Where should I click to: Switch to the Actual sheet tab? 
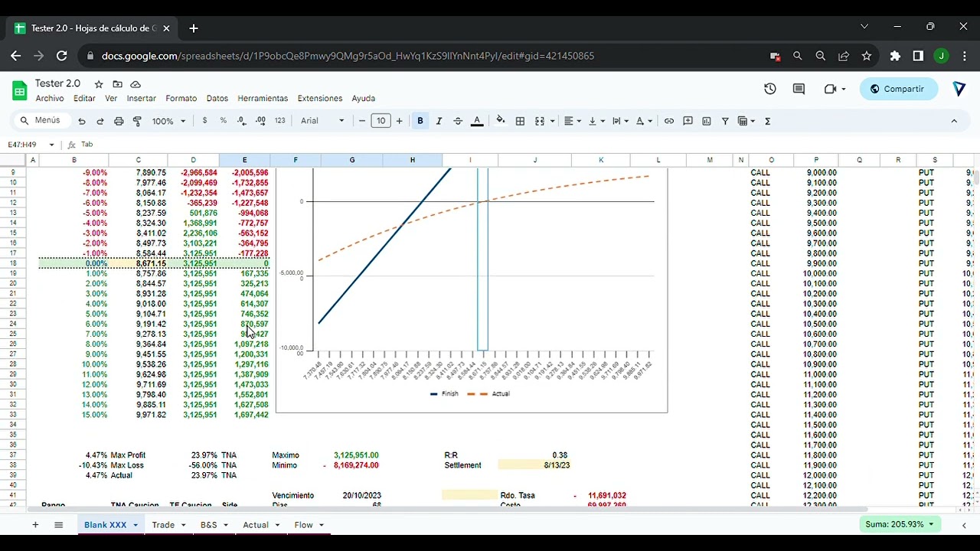tap(256, 525)
